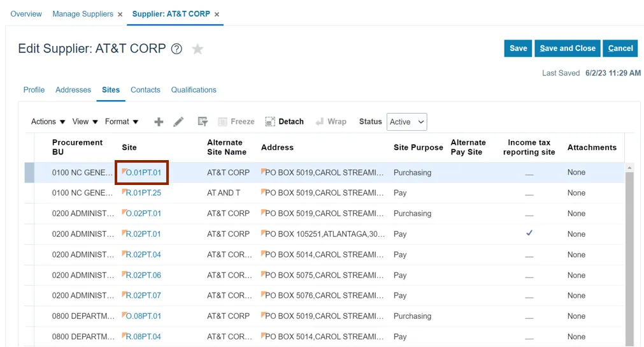Click the Edit pencil icon

[178, 122]
